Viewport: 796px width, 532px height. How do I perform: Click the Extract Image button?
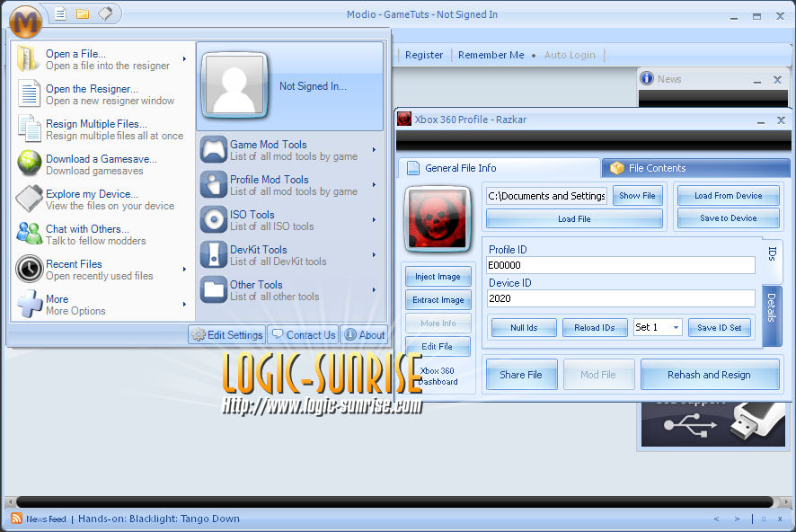(438, 300)
